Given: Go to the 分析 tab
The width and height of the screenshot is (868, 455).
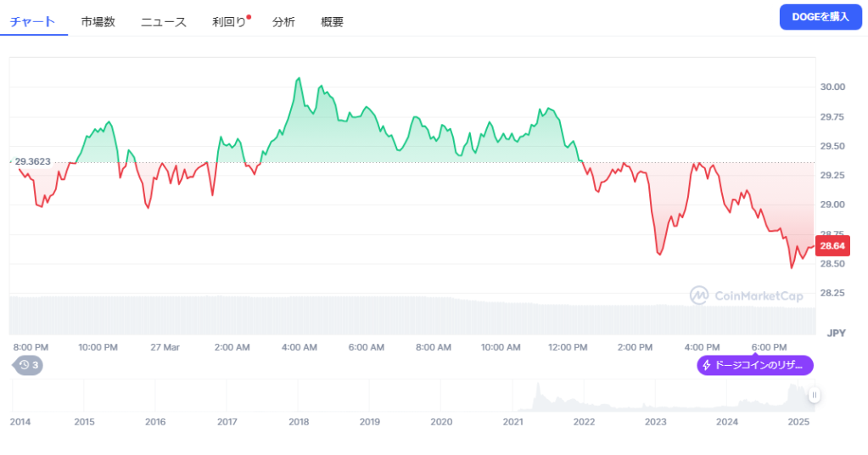Looking at the screenshot, I should click(x=283, y=22).
